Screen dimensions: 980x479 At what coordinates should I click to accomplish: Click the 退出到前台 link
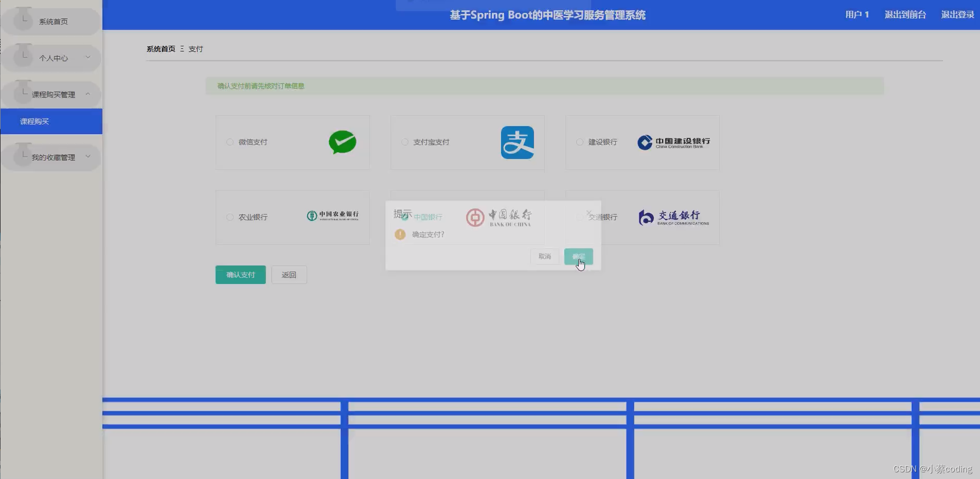(905, 15)
